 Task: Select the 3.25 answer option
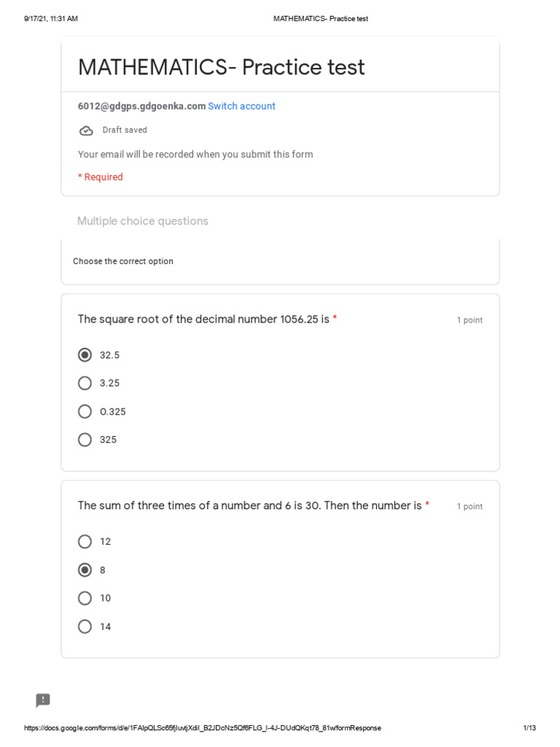tap(85, 383)
